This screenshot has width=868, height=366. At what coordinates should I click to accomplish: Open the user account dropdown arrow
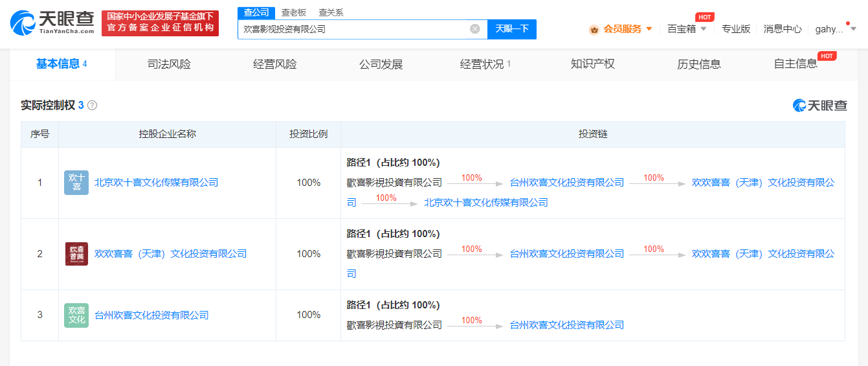pyautogui.click(x=853, y=29)
